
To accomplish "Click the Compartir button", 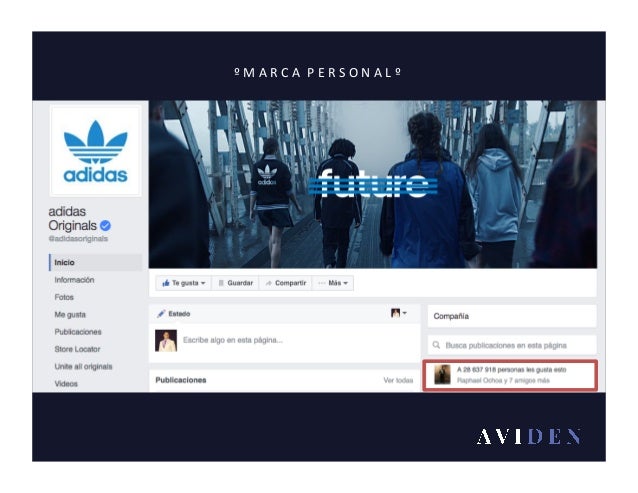I will click(x=285, y=283).
